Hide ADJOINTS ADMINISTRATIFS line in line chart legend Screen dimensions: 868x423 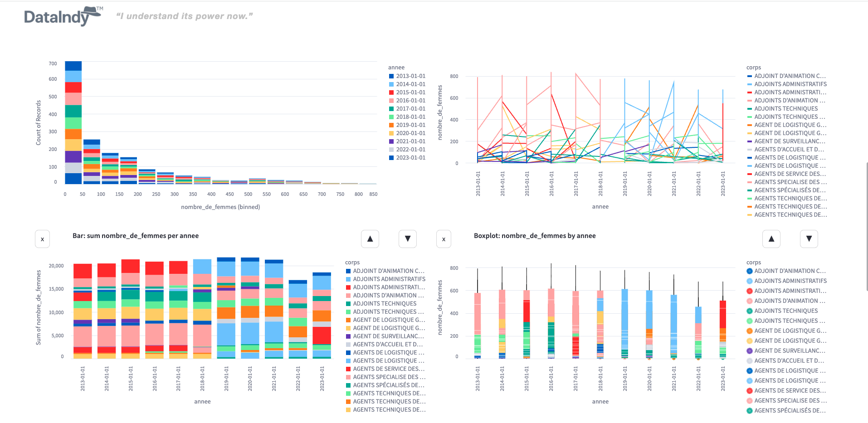tap(790, 84)
